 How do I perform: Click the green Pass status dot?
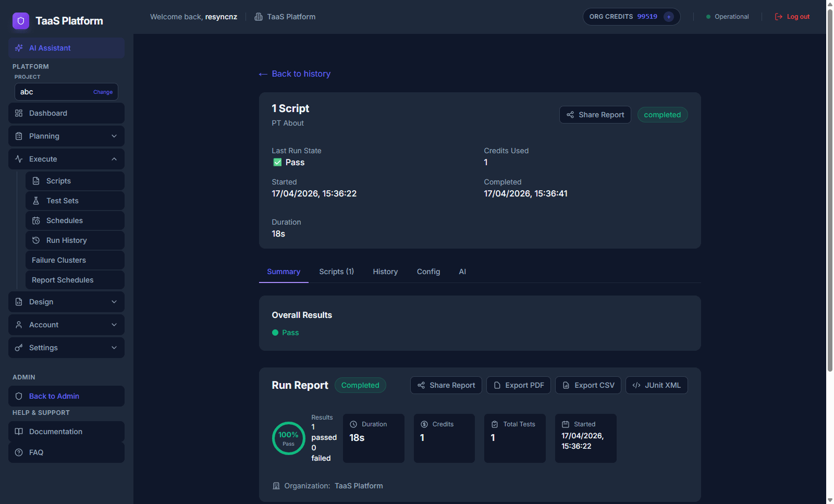point(275,333)
